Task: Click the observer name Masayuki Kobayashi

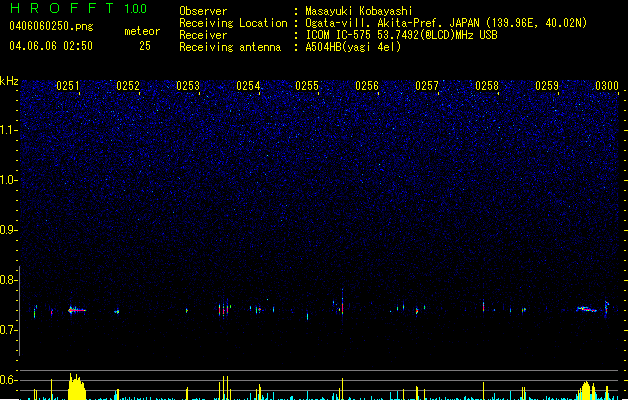Action: (x=359, y=11)
